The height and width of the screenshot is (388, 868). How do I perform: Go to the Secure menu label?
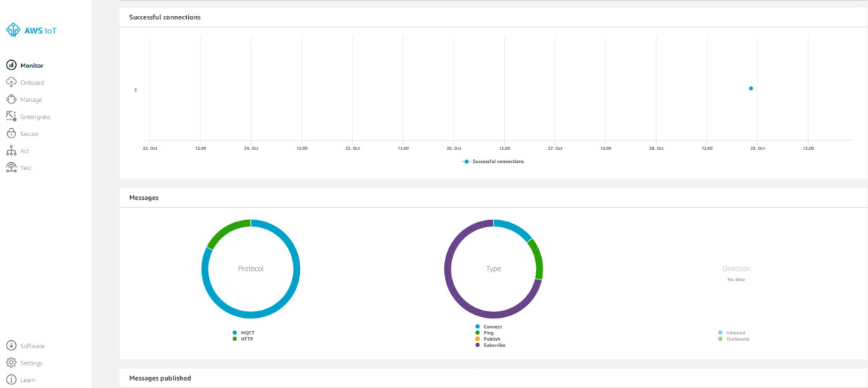(x=30, y=134)
